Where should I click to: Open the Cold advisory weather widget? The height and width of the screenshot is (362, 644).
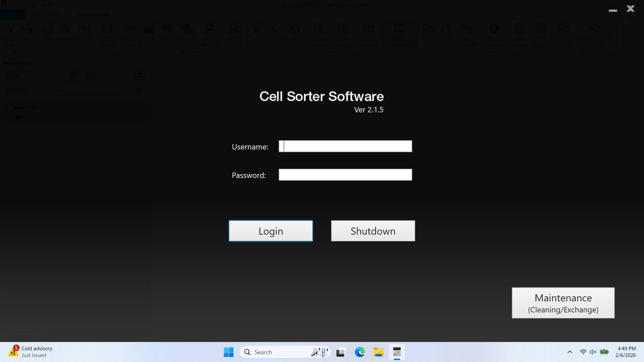(31, 352)
